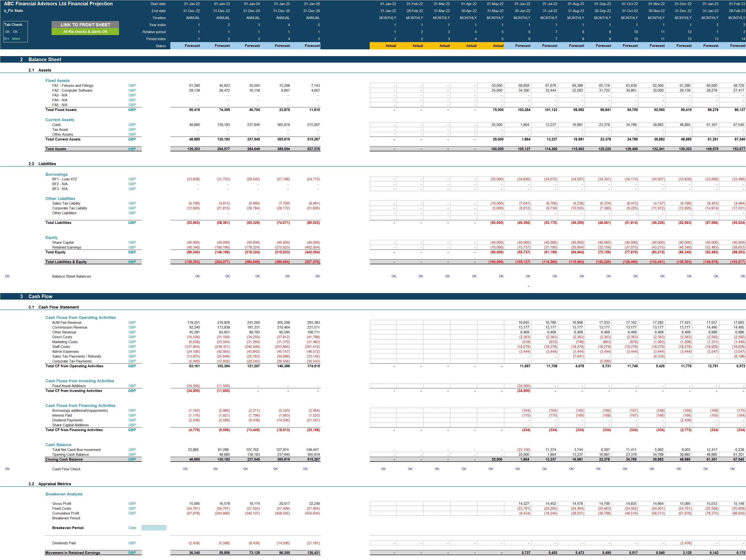
Task: Select the Share Capital label
Action: pyautogui.click(x=63, y=243)
